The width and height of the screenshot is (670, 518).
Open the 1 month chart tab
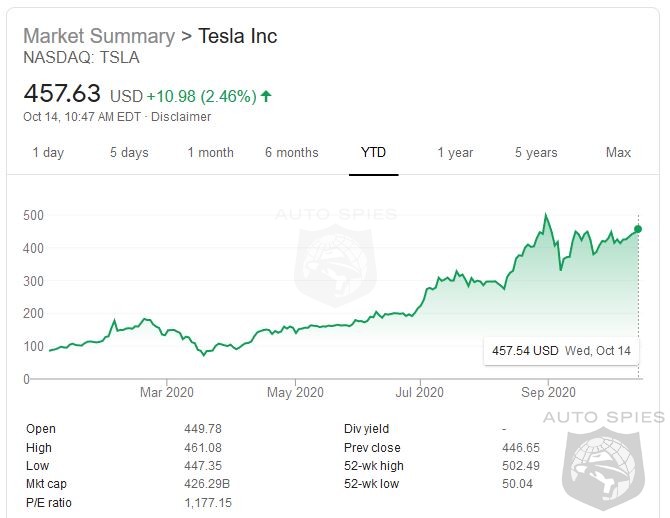(x=210, y=153)
